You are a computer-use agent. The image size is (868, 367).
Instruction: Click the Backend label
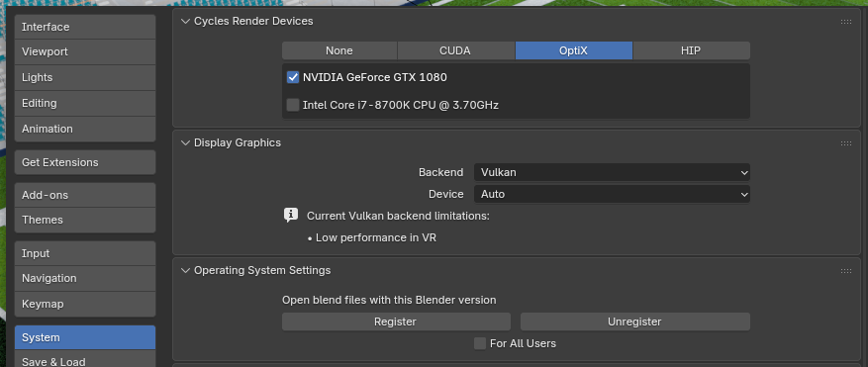tap(440, 172)
